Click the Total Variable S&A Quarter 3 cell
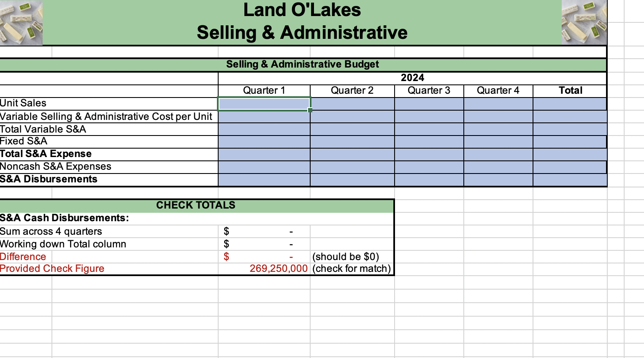The height and width of the screenshot is (358, 644). coord(429,129)
